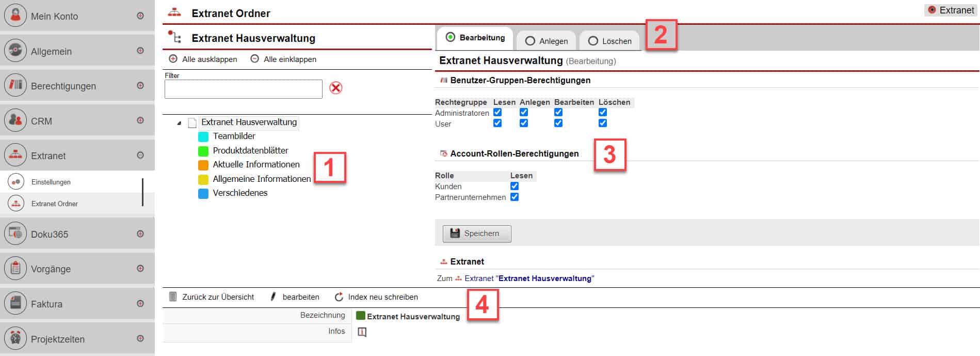980x356 pixels.
Task: Switch to the Löschen tab
Action: [609, 41]
